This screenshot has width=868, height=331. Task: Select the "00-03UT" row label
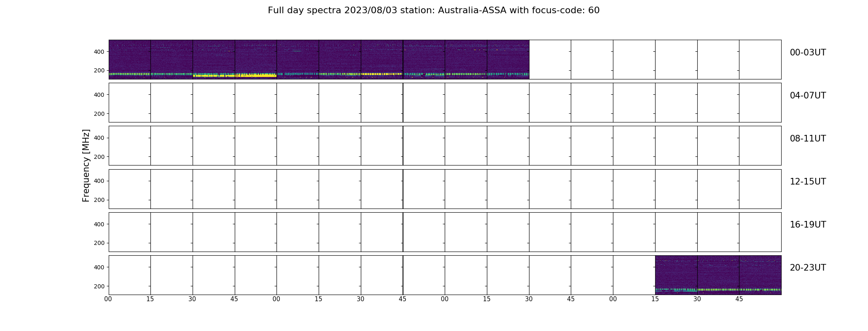tap(808, 53)
